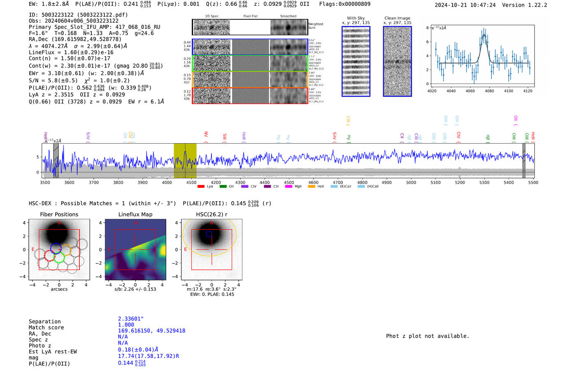Click the With Sky cutout image
The height and width of the screenshot is (392, 576).
[356, 61]
